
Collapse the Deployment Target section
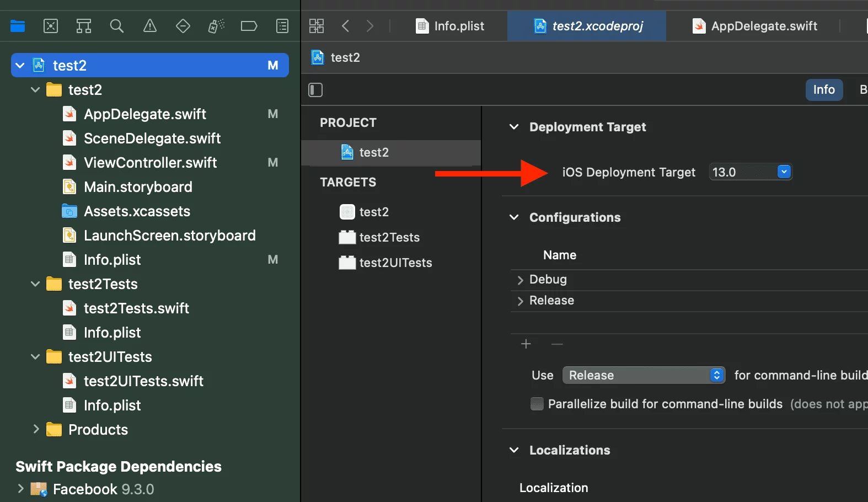point(514,127)
